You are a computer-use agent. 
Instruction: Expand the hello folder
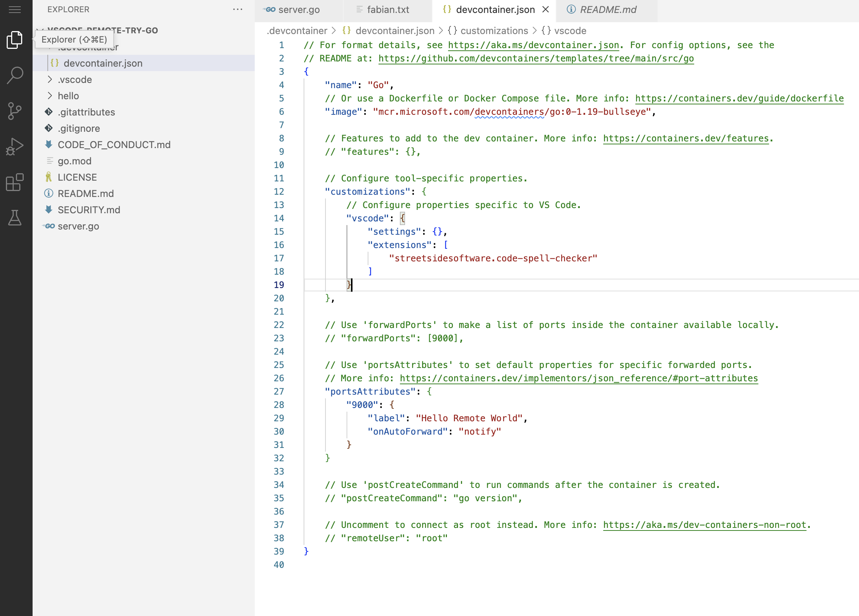tap(68, 96)
